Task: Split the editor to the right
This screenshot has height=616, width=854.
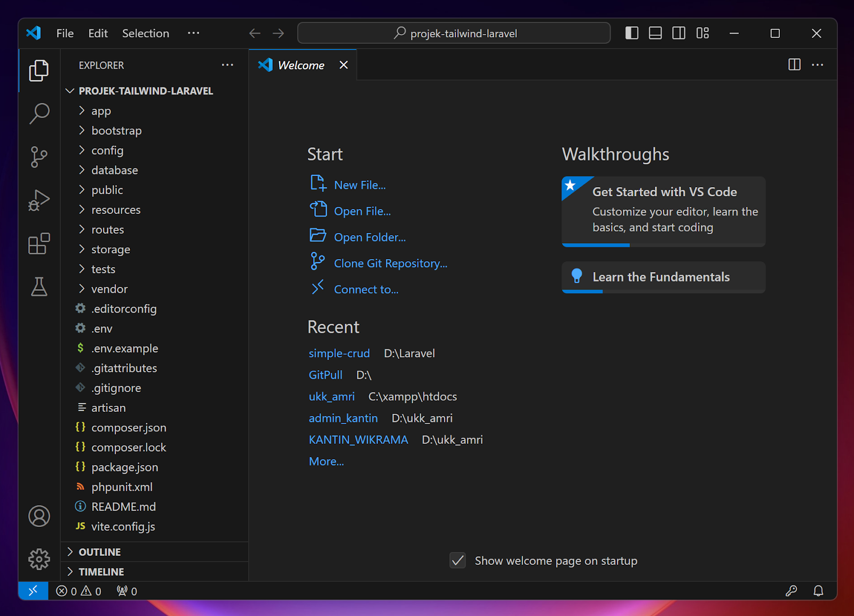Action: pos(794,65)
